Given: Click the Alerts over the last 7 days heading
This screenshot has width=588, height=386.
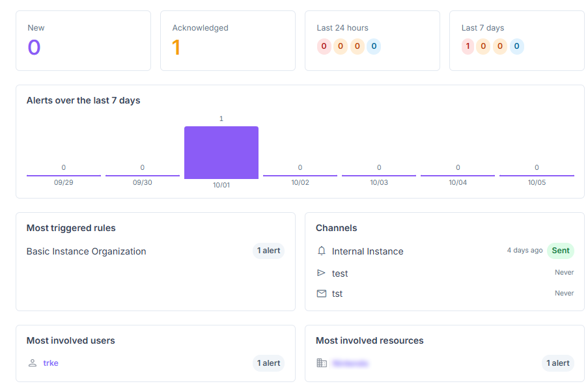Looking at the screenshot, I should click(83, 100).
